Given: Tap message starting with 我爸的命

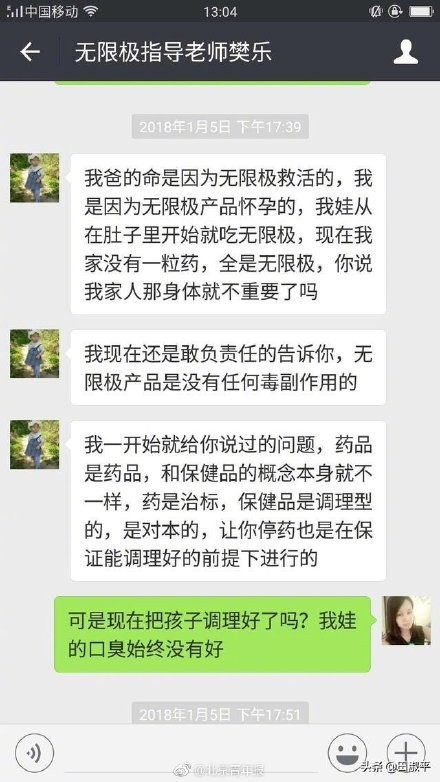Looking at the screenshot, I should point(228,234).
